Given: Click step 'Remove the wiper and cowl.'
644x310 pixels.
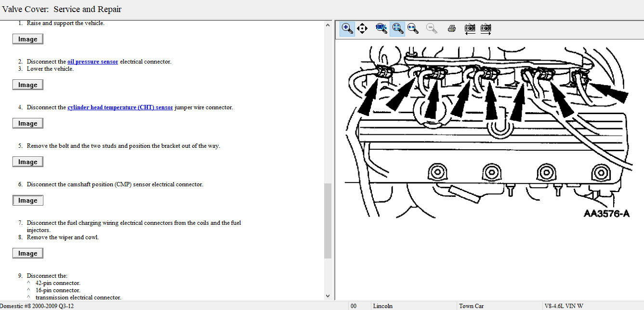Looking at the screenshot, I should coord(63,237).
